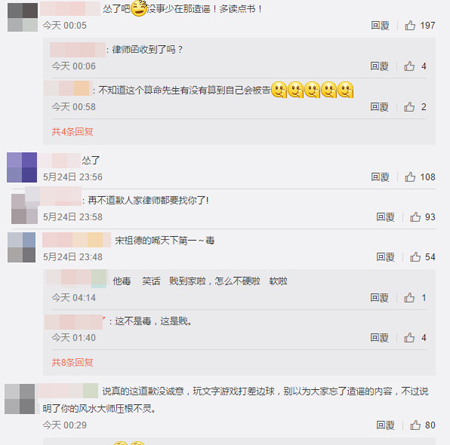Image resolution: width=450 pixels, height=445 pixels.
Task: Like the comment with 197 likes
Action: click(410, 25)
